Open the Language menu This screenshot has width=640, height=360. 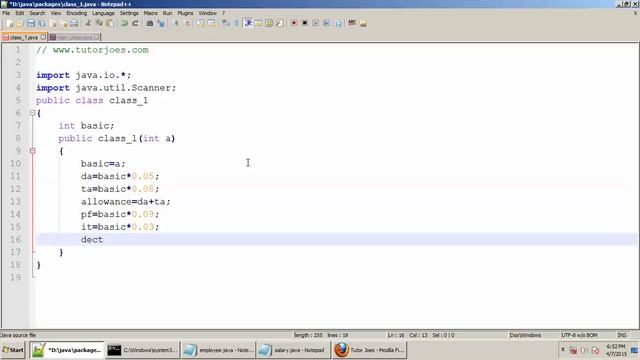click(103, 13)
